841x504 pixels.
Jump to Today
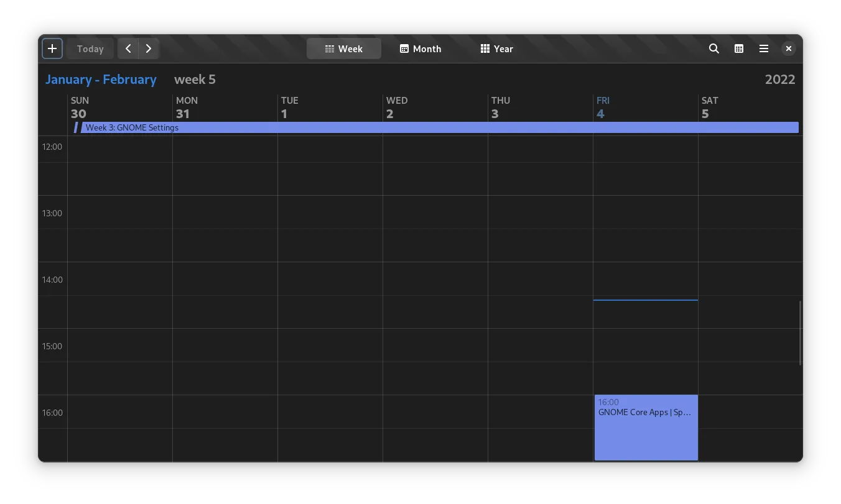pyautogui.click(x=90, y=48)
